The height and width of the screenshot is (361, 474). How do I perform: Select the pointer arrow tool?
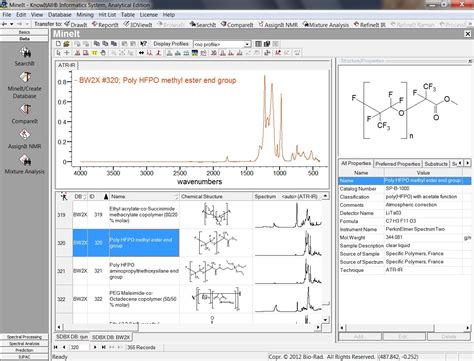59,53
